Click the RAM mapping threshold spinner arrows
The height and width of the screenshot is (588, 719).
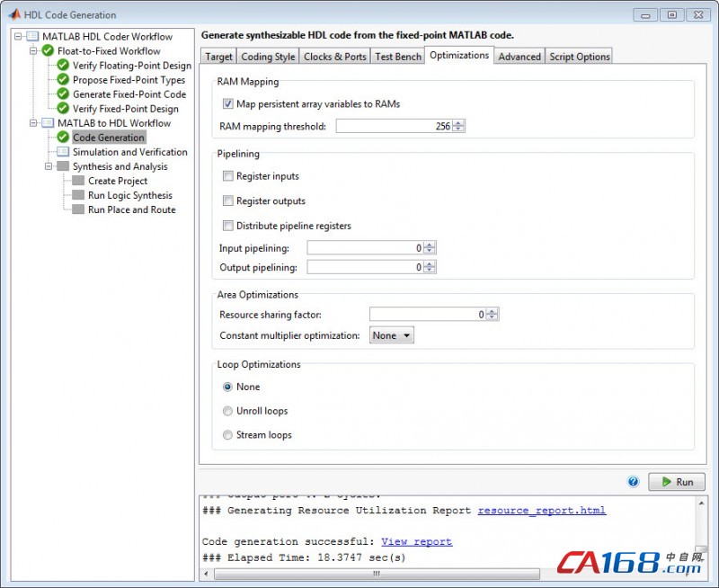(458, 126)
